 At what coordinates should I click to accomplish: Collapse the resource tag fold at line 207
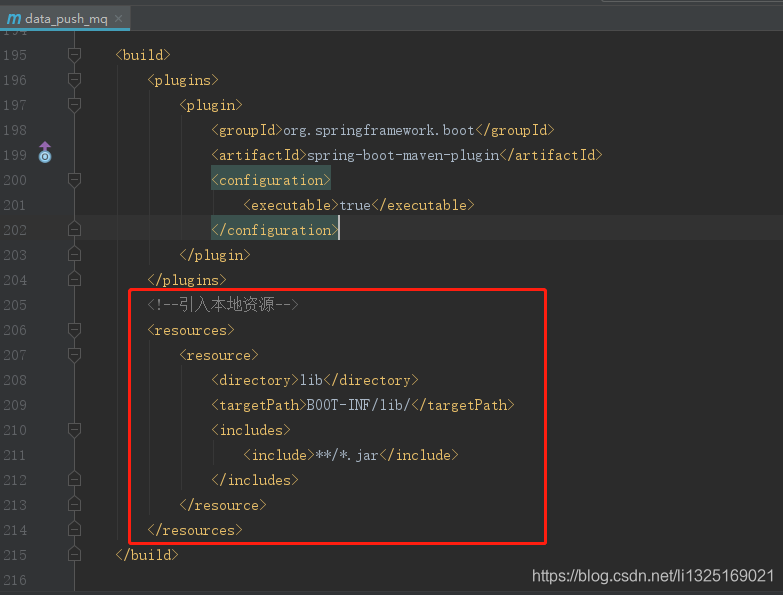[x=74, y=355]
